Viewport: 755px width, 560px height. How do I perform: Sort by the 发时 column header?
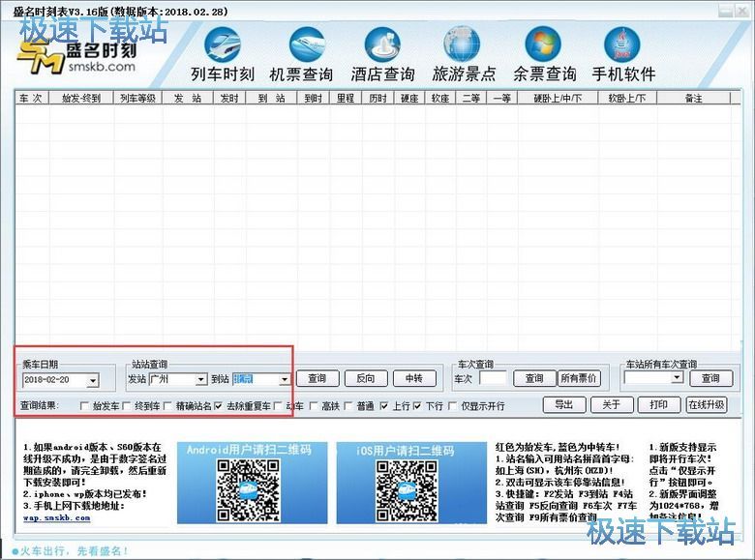coord(229,98)
